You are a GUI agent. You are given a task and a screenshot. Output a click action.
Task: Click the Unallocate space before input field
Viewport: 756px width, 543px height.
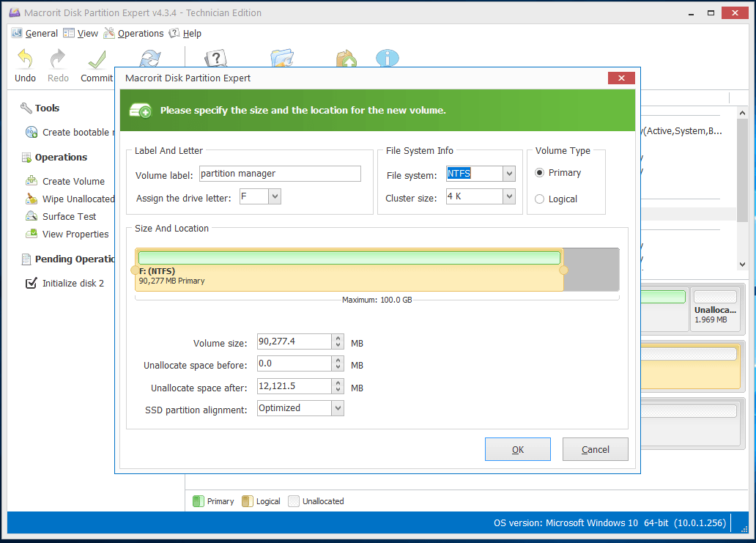click(294, 363)
